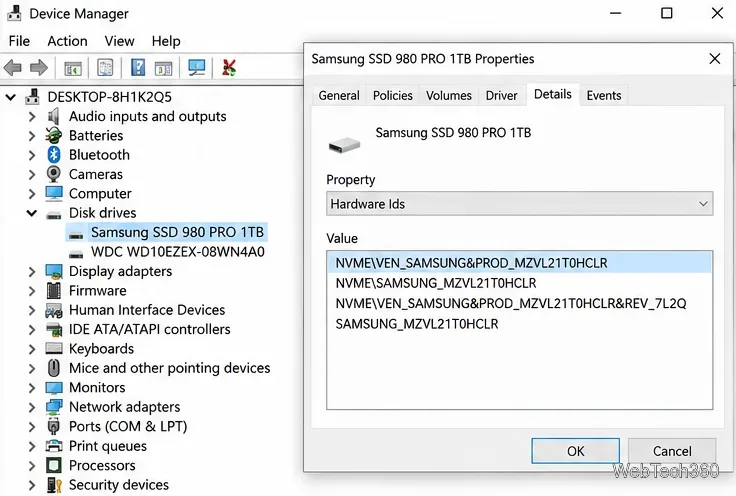Screen dimensions: 736x496
Task: Click the Disk drives category icon
Action: click(x=54, y=214)
